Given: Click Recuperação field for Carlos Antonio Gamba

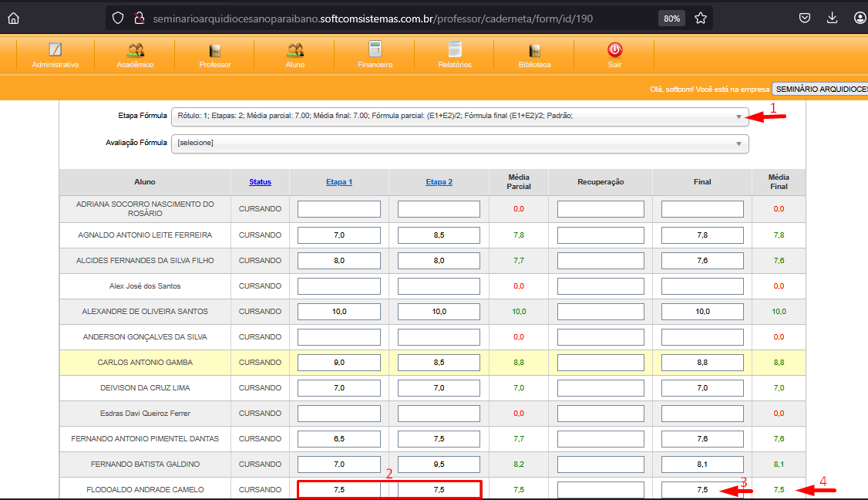Looking at the screenshot, I should coord(601,363).
